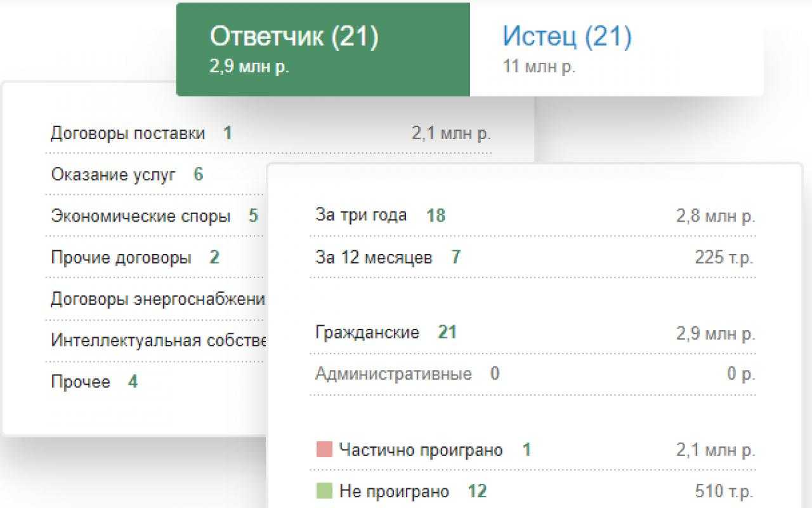Click the count 12 next to Не проиграно
The width and height of the screenshot is (812, 508).
point(477,491)
